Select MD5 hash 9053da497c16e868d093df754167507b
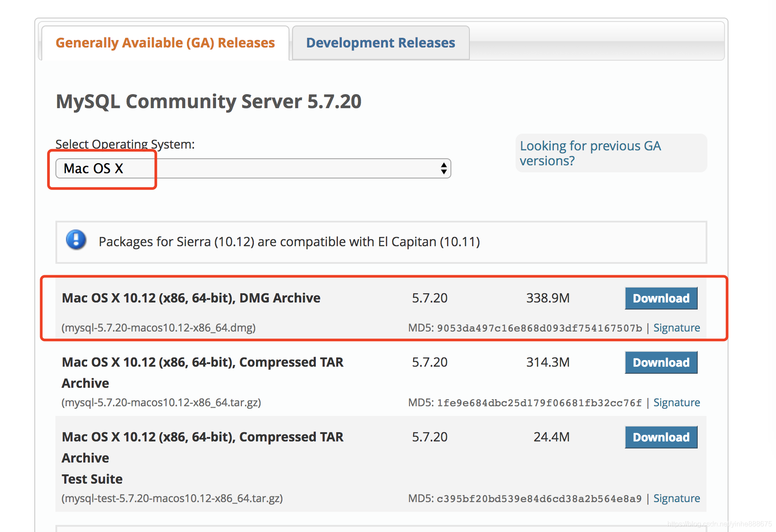 (539, 328)
